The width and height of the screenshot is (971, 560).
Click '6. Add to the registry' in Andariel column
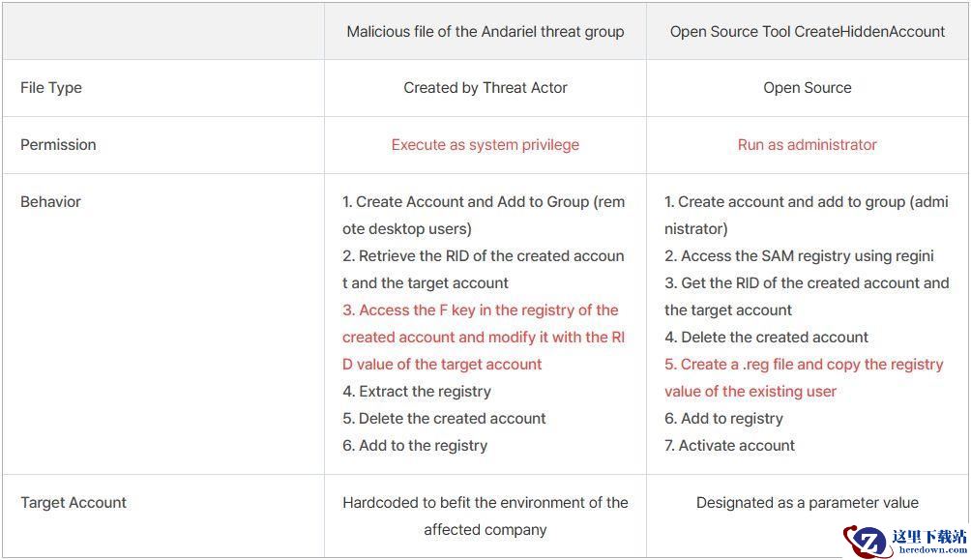click(x=415, y=446)
